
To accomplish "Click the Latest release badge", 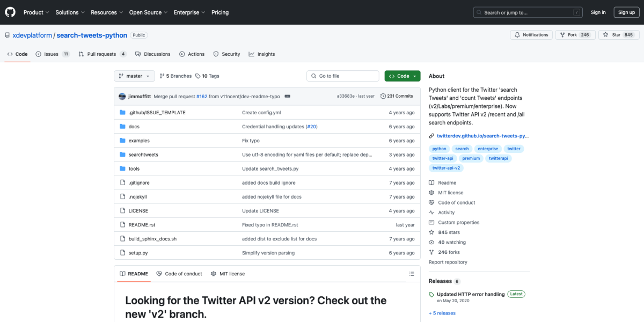I will point(516,294).
